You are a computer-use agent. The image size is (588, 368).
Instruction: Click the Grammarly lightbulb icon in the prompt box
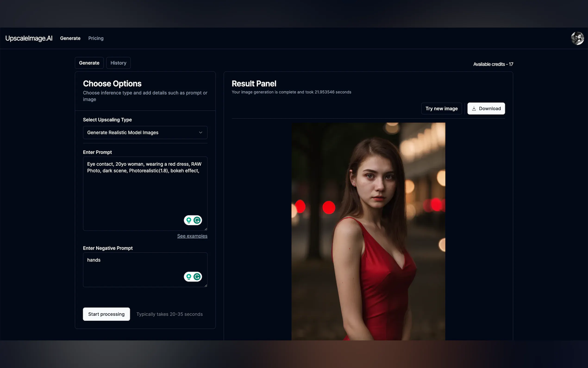pos(189,220)
